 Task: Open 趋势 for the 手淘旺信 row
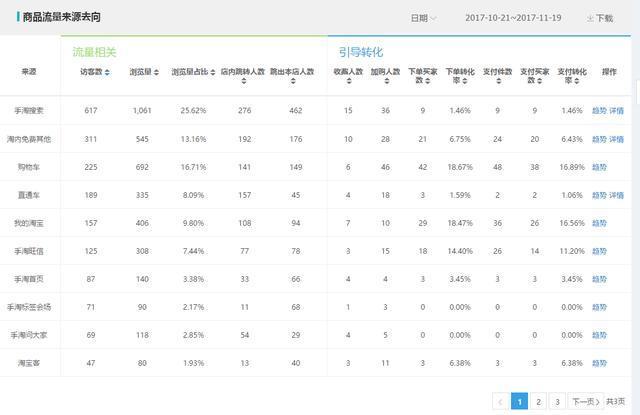pyautogui.click(x=599, y=251)
